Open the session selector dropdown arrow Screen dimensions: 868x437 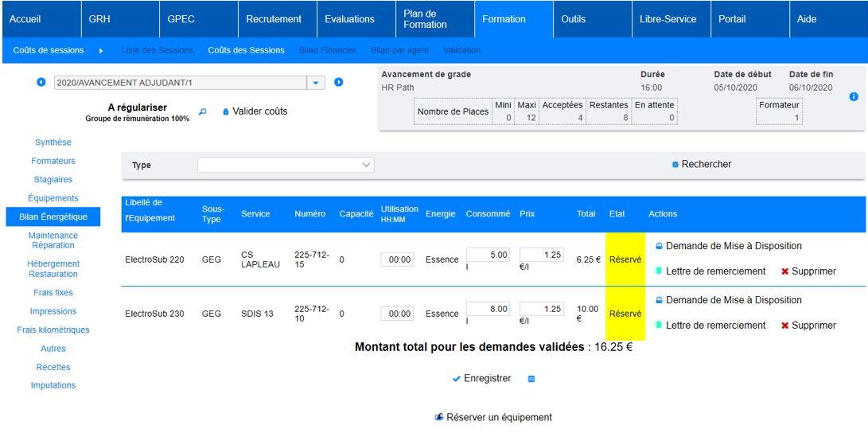316,83
